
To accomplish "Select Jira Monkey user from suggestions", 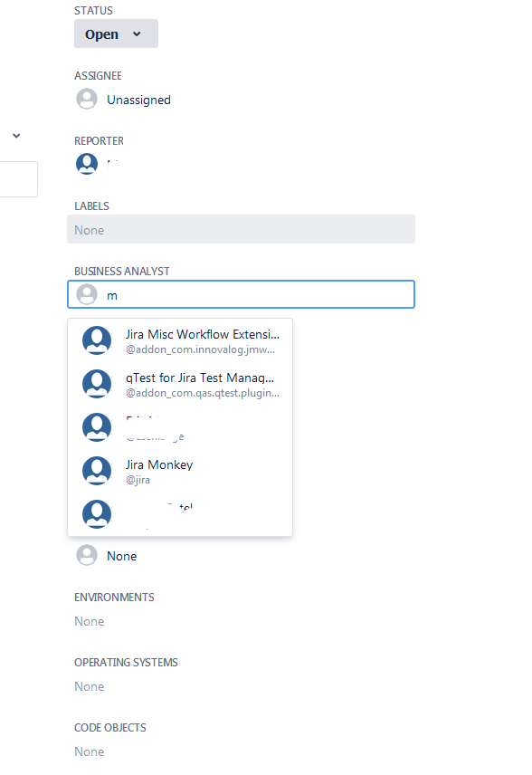I will pyautogui.click(x=180, y=471).
